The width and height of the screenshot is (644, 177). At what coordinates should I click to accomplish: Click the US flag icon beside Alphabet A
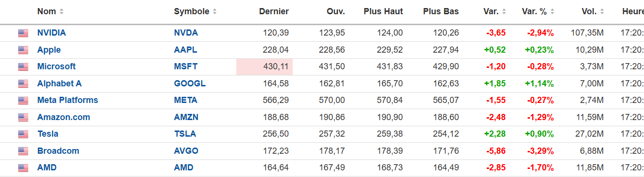[x=23, y=84]
